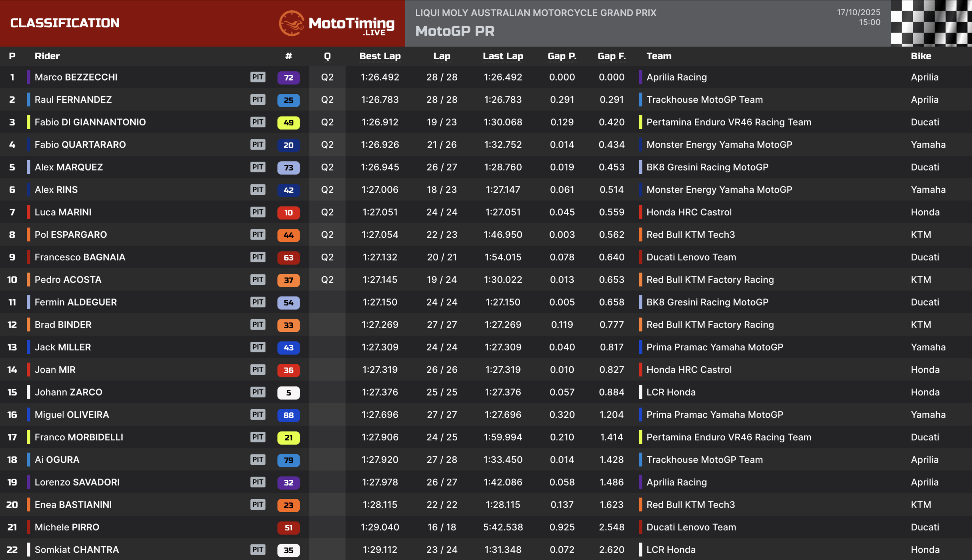The height and width of the screenshot is (560, 972).
Task: Click the PIT badge for Fabio Quartararo
Action: pyautogui.click(x=257, y=145)
